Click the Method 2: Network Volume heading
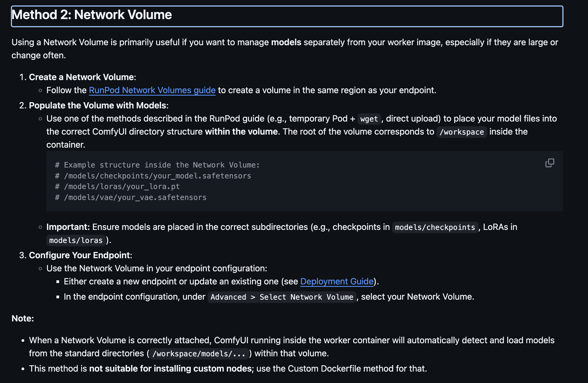Viewport: 588px width, 383px height. point(92,15)
